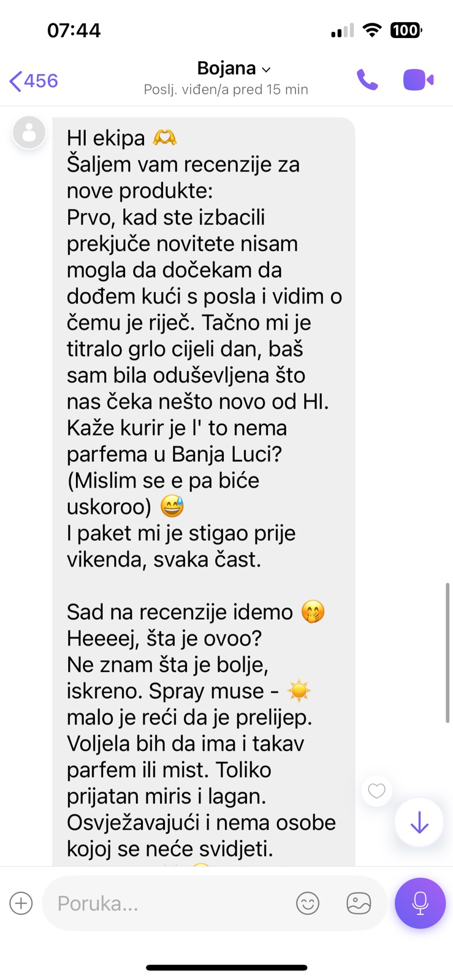Tap the sun emoji in the message
Image resolution: width=453 pixels, height=980 pixels.
pos(299,691)
